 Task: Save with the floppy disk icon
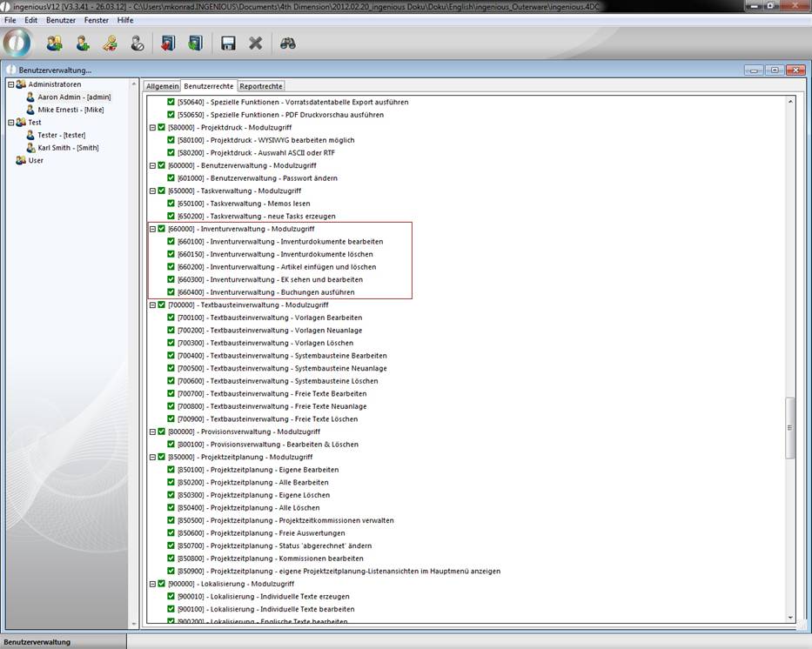tap(228, 43)
